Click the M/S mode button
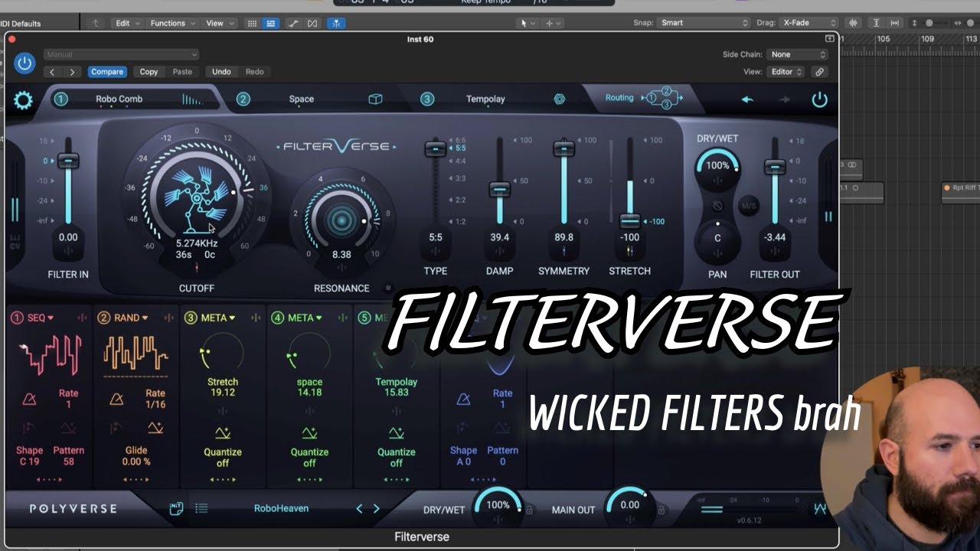The image size is (980, 551). click(x=747, y=206)
